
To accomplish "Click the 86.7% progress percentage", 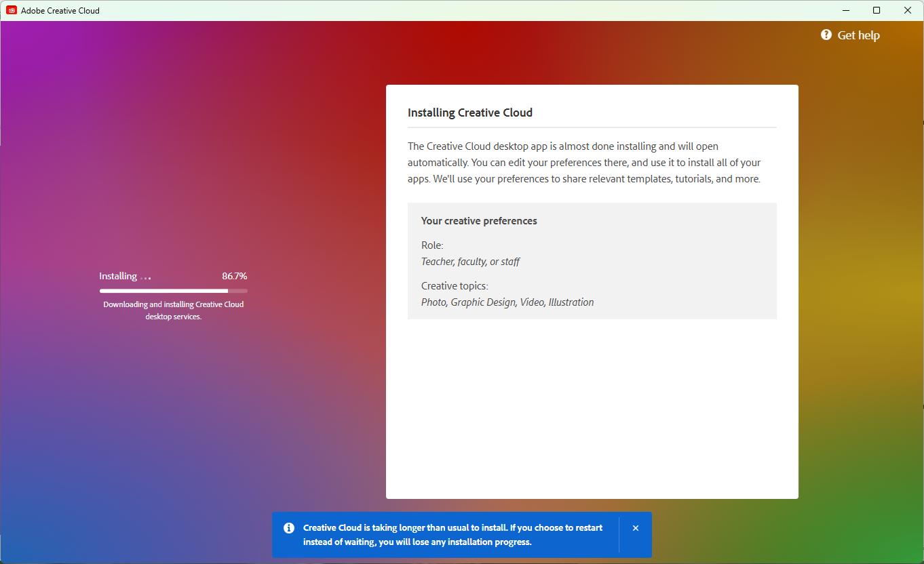I will click(234, 276).
